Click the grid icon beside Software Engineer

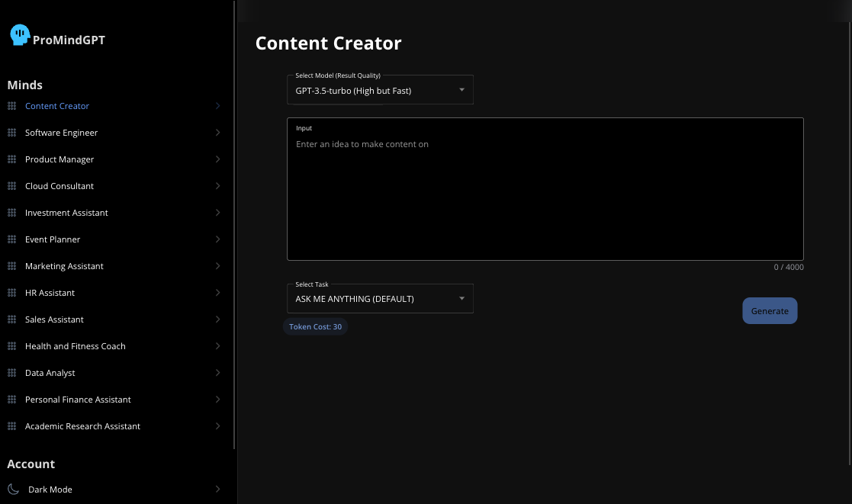tap(11, 133)
